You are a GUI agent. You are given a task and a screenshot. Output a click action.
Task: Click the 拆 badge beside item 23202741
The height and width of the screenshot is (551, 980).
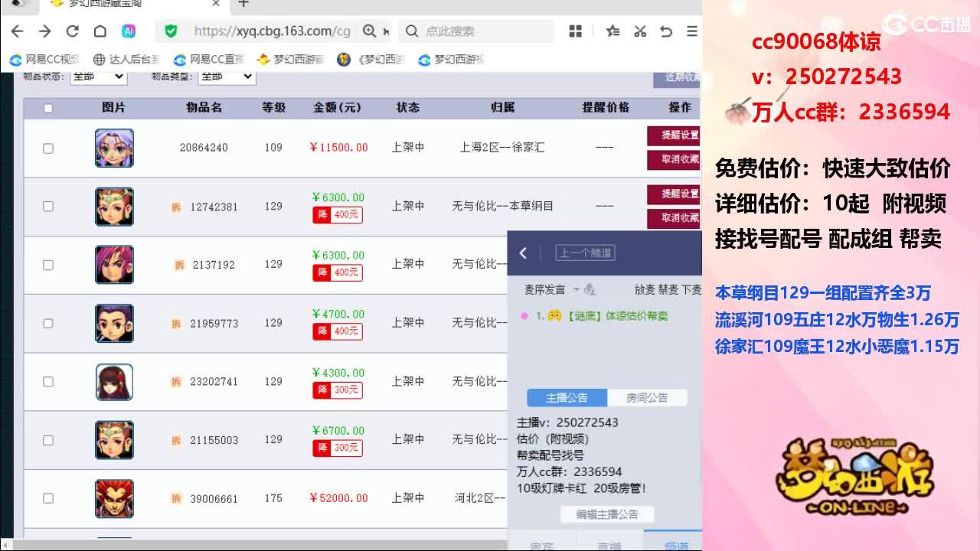[177, 382]
